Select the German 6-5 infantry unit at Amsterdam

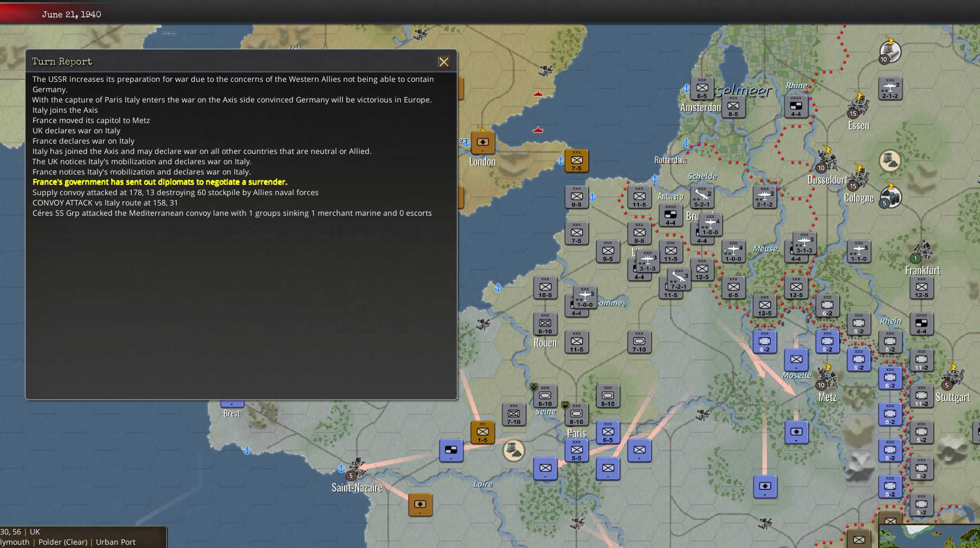(x=702, y=88)
